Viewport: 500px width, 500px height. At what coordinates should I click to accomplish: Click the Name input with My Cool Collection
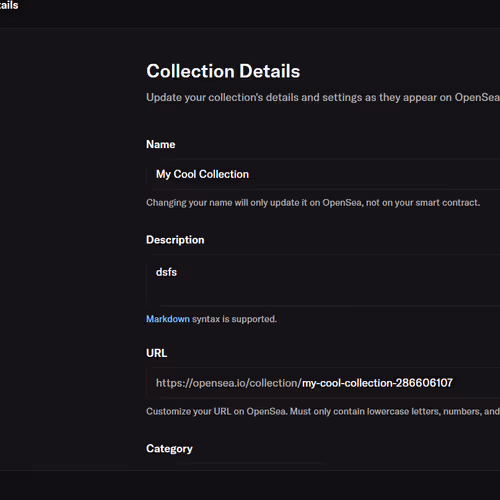click(323, 174)
